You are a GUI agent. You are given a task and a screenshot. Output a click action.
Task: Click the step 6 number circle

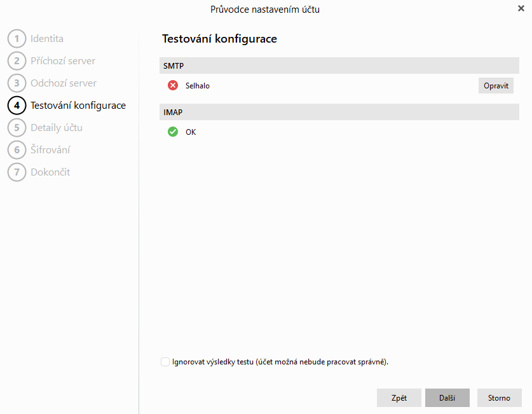tap(17, 150)
